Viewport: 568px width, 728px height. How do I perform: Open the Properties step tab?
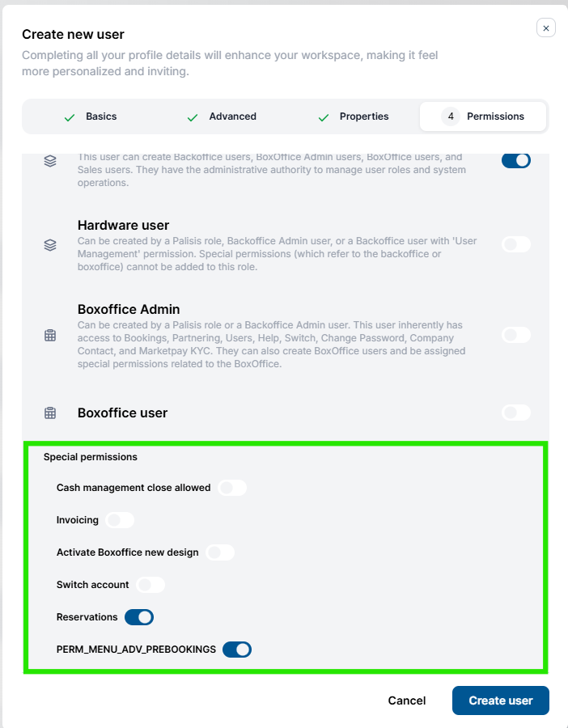[x=354, y=116]
